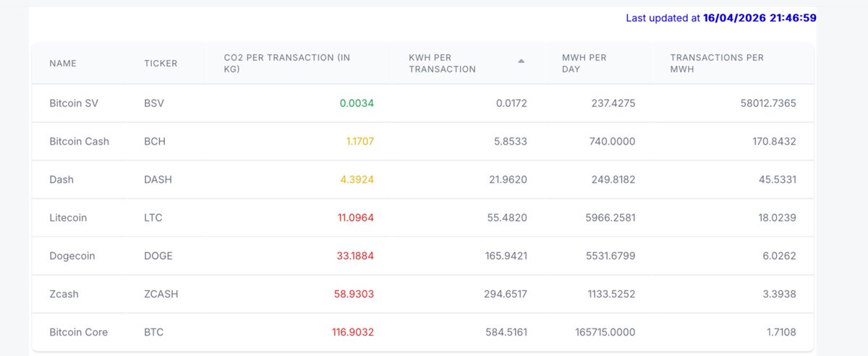Click the transactions per MWH value 170.8432
Viewport: 868px width, 356px height.
point(774,142)
